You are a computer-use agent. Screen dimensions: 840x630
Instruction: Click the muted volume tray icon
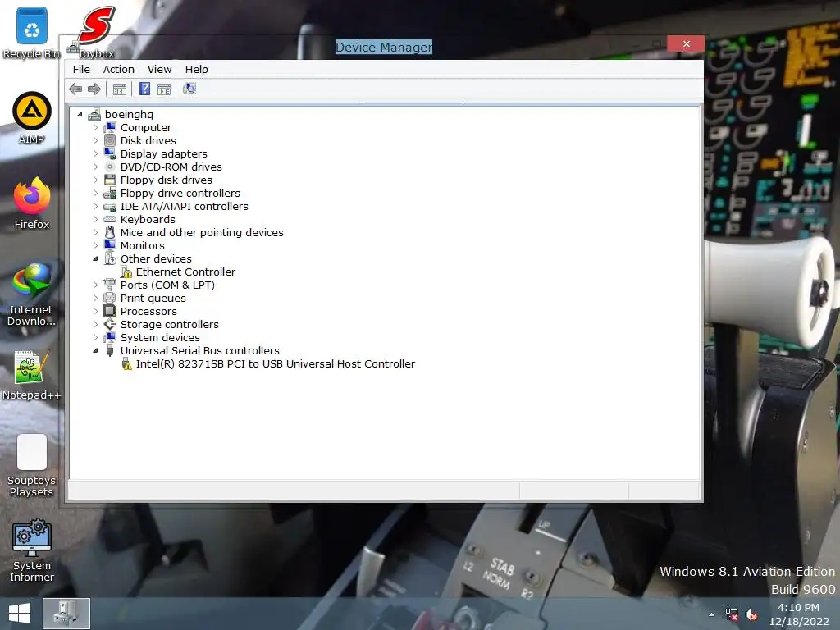(751, 614)
